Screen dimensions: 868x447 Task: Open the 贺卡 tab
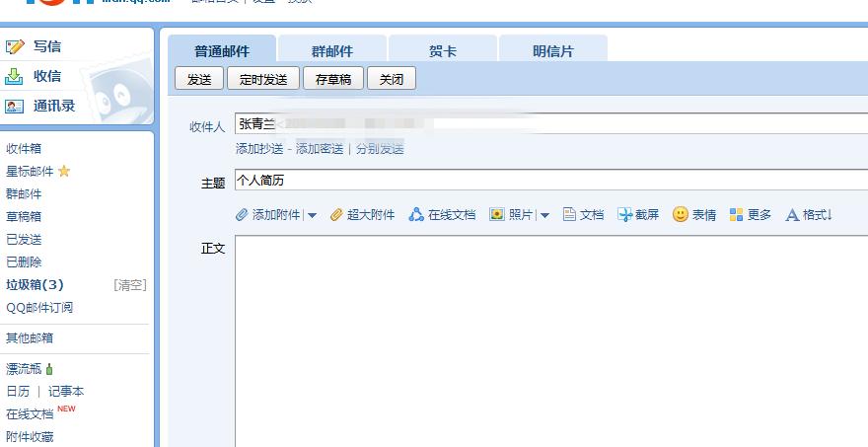[x=443, y=51]
